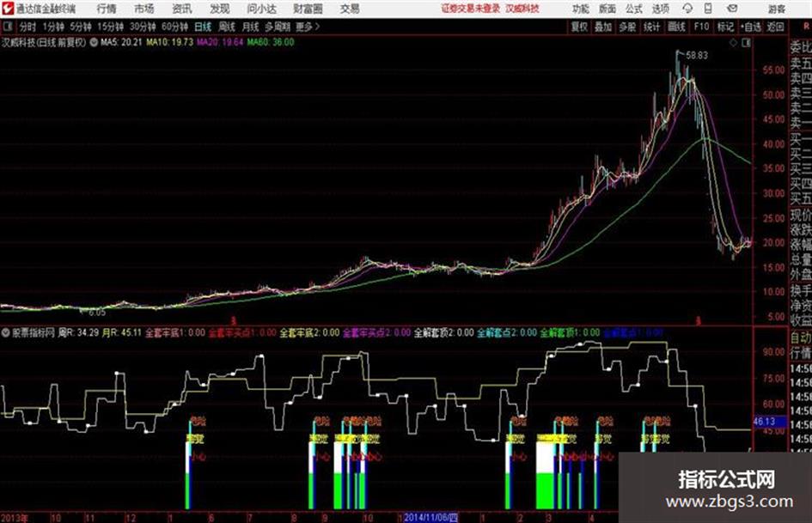Click the red R icon at top right
Image resolution: width=812 pixels, height=523 pixels.
806,27
